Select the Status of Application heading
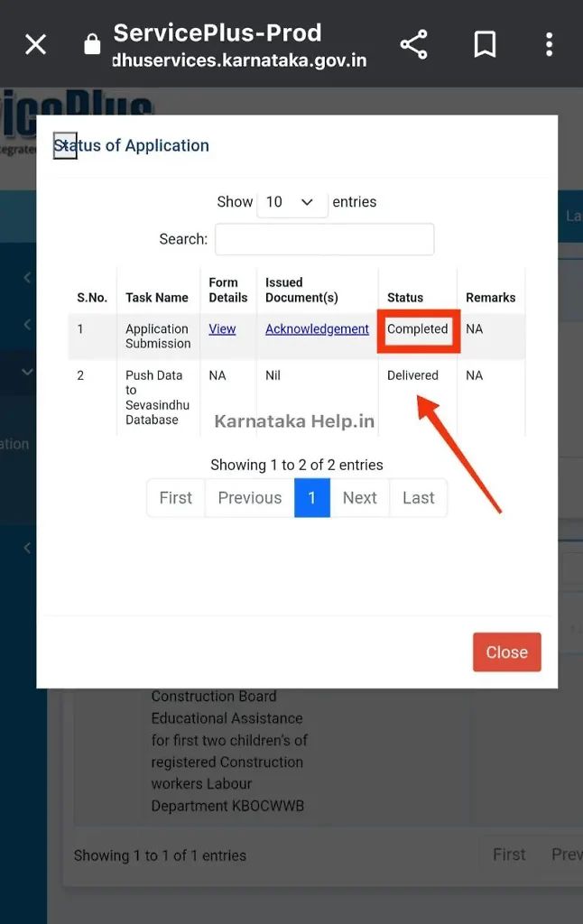 click(132, 145)
